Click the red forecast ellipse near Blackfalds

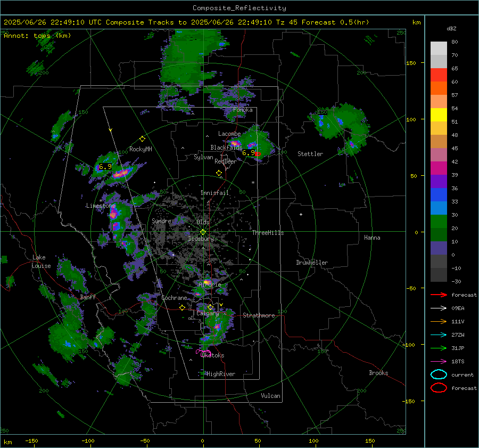(258, 154)
